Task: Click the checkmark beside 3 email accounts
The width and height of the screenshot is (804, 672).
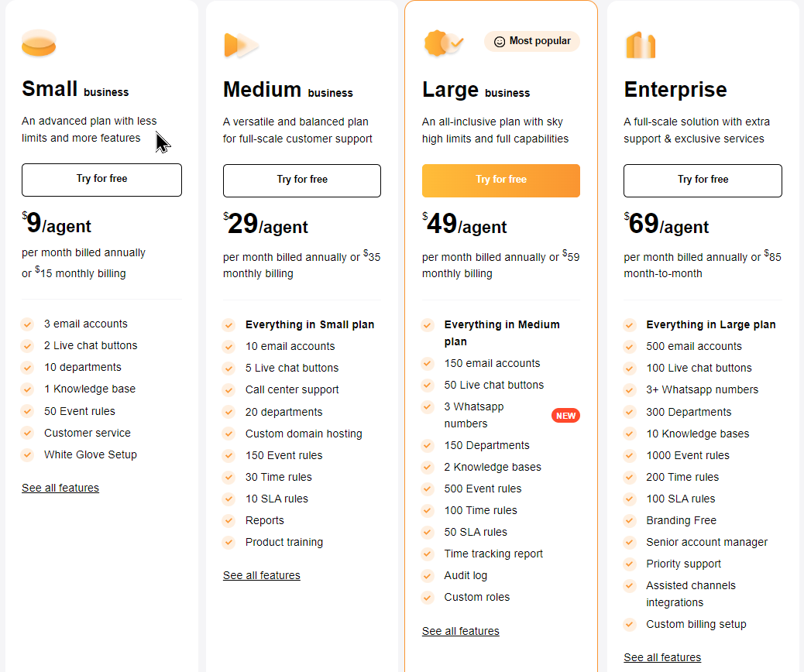Action: 29,324
